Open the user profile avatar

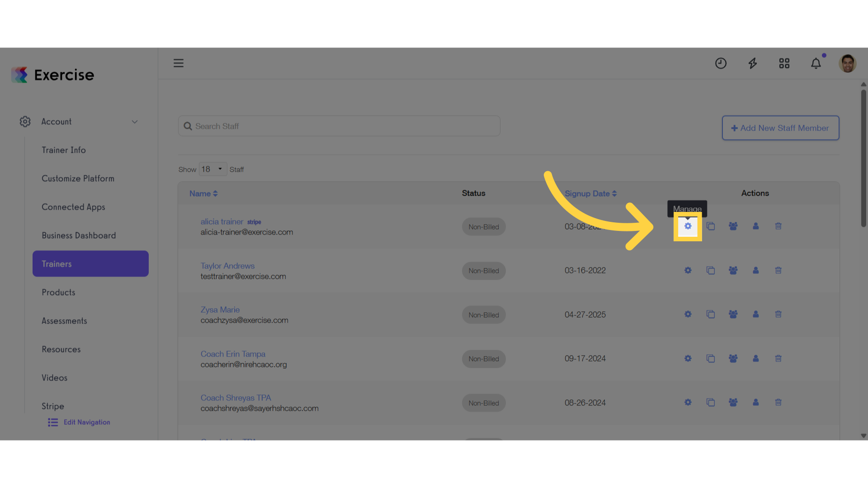[848, 63]
